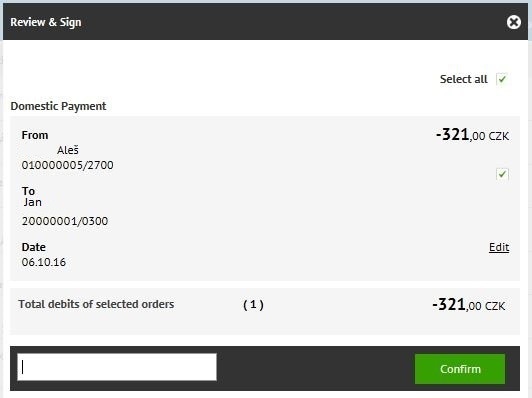Click the Date label
This screenshot has width=532, height=398.
34,247
